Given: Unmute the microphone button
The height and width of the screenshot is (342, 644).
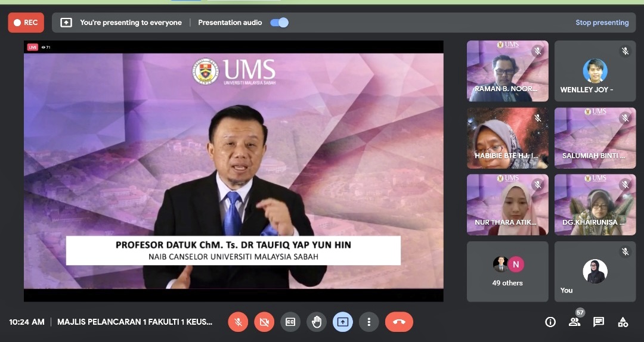Looking at the screenshot, I should [x=238, y=322].
